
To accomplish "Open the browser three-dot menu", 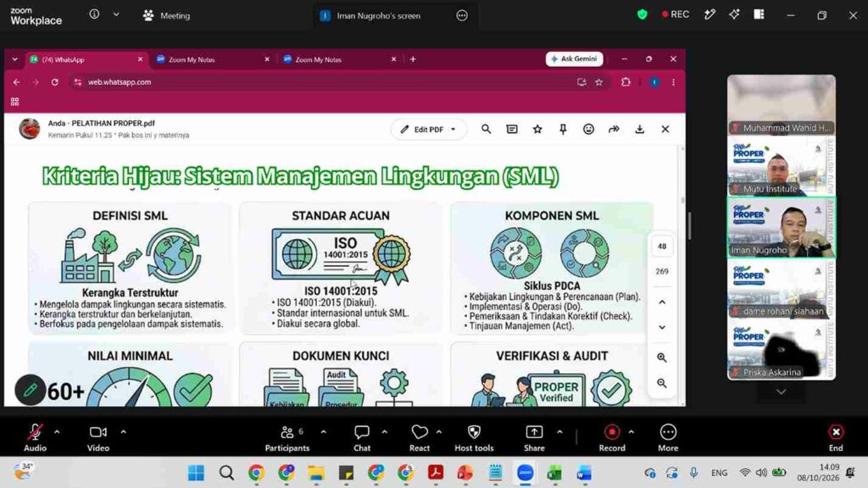I will 673,82.
